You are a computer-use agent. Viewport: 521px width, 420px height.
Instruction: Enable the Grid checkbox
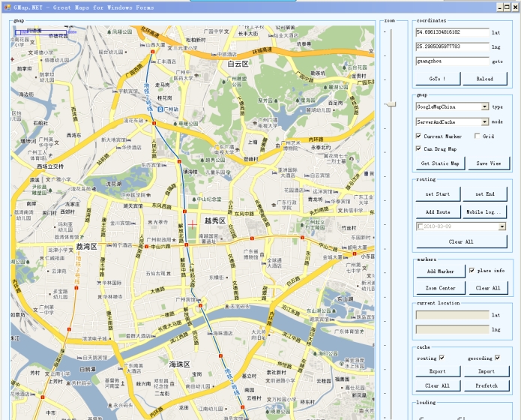478,136
